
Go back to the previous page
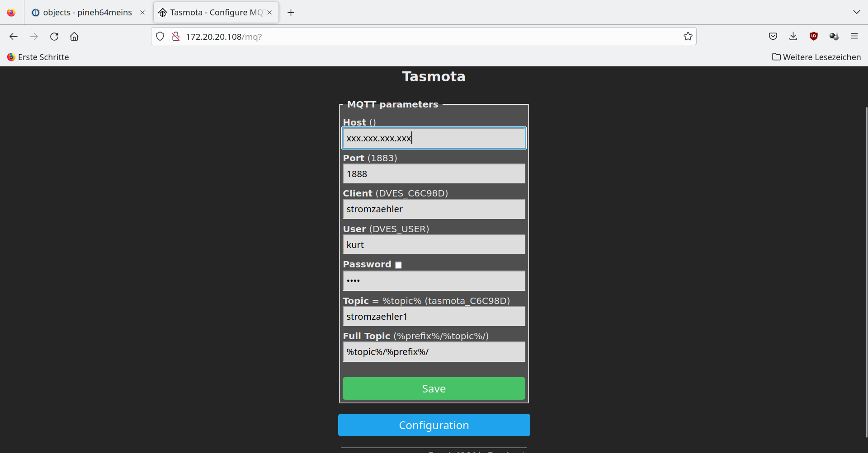point(14,37)
